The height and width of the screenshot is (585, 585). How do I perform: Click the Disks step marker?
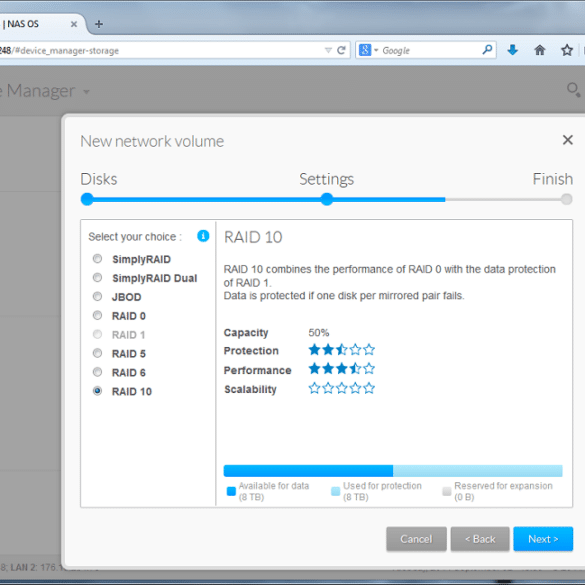click(87, 199)
